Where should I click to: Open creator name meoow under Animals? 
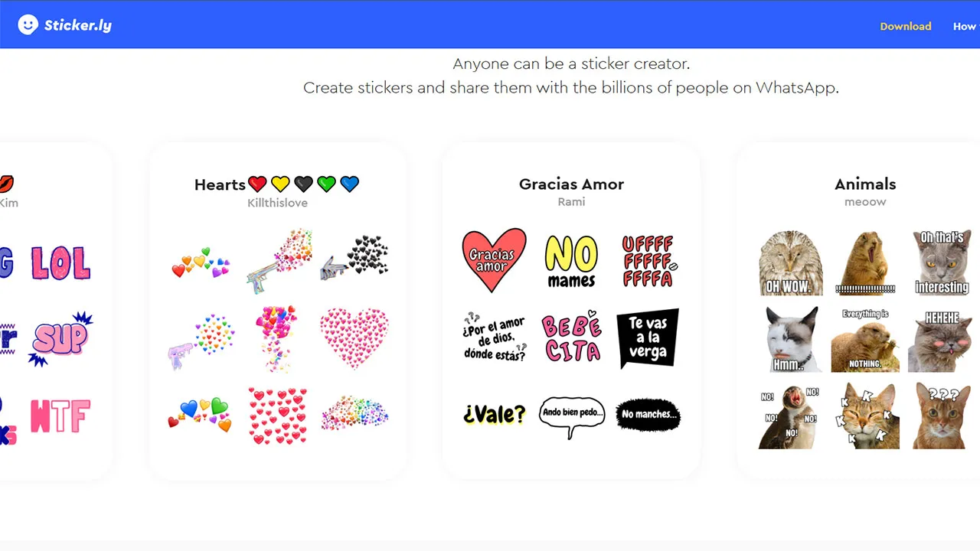pos(865,202)
